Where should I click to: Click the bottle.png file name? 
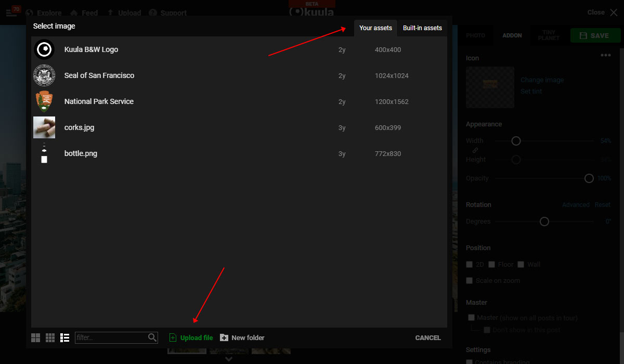point(81,153)
